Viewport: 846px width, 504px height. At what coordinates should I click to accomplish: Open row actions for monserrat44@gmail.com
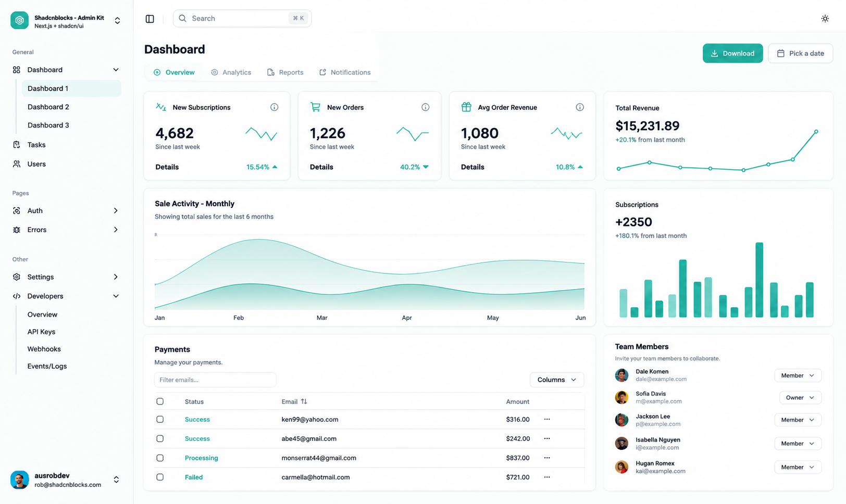547,458
